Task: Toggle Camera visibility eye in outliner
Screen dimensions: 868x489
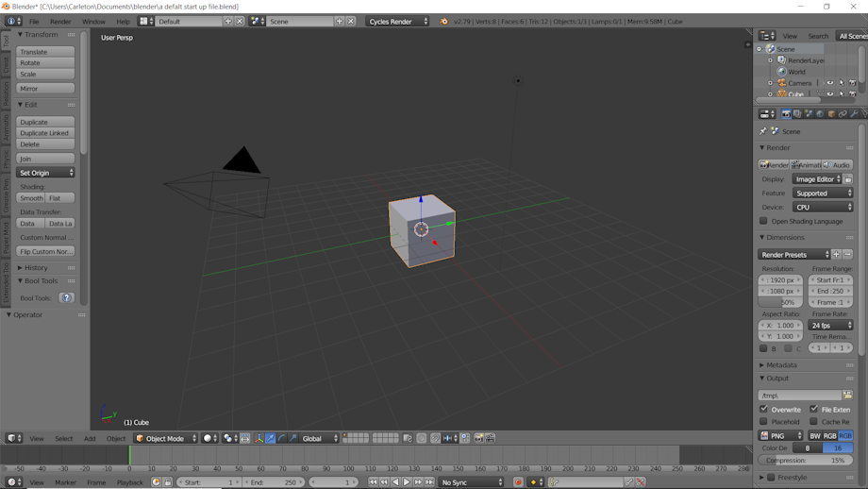Action: (x=830, y=83)
